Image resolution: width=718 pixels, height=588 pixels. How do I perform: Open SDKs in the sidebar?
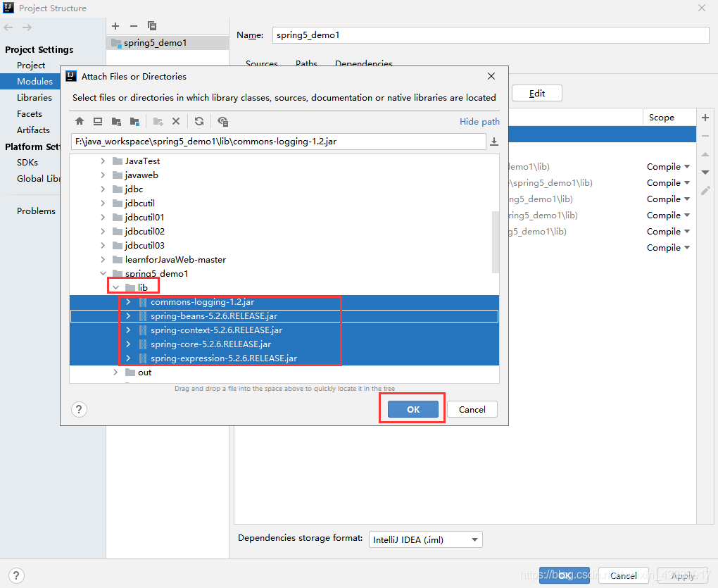click(x=27, y=162)
